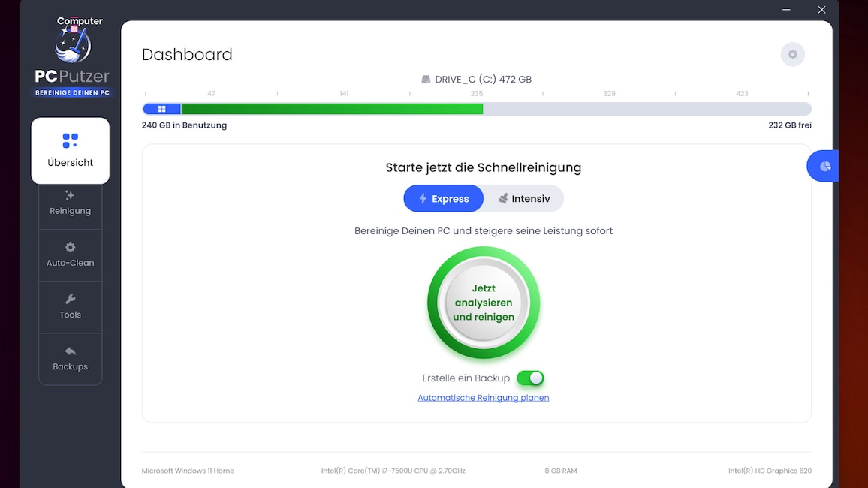Screen dimensions: 868x488
Task: Select Intensiv cleaning mode
Action: (x=523, y=199)
